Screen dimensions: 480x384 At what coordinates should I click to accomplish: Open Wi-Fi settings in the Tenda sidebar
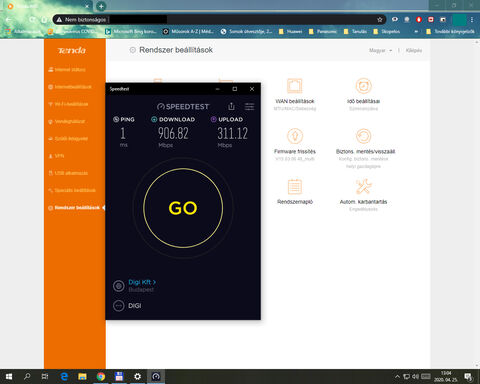pyautogui.click(x=68, y=104)
